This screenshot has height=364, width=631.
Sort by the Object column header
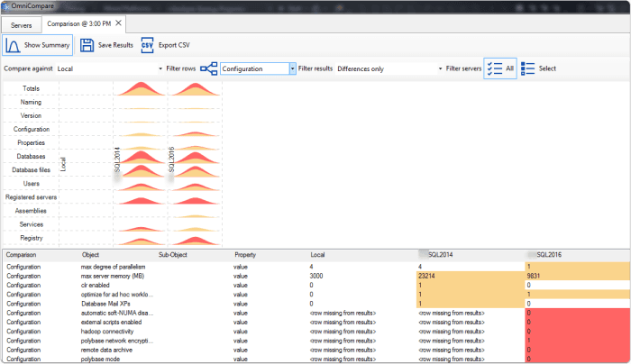[x=91, y=255]
